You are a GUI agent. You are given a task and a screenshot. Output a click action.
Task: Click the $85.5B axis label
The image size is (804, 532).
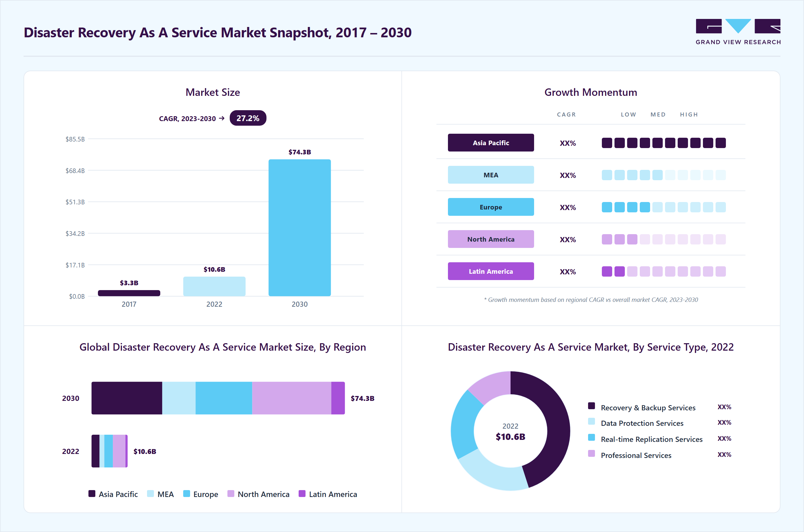[x=75, y=139]
